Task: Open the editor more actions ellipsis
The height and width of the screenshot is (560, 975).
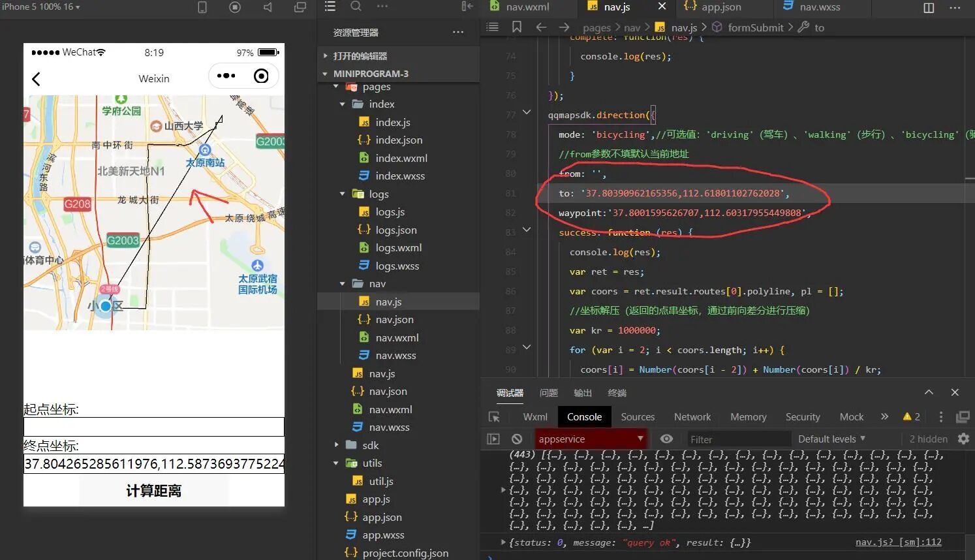Action: click(x=955, y=7)
